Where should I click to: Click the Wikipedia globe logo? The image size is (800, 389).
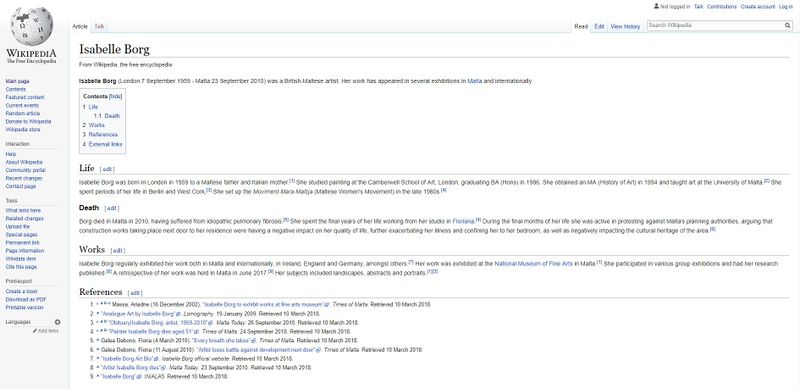click(x=32, y=26)
